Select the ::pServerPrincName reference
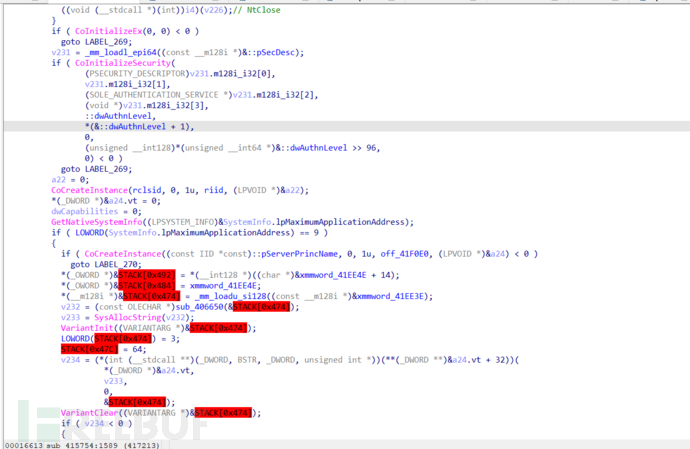This screenshot has height=449, width=690. tap(296, 254)
